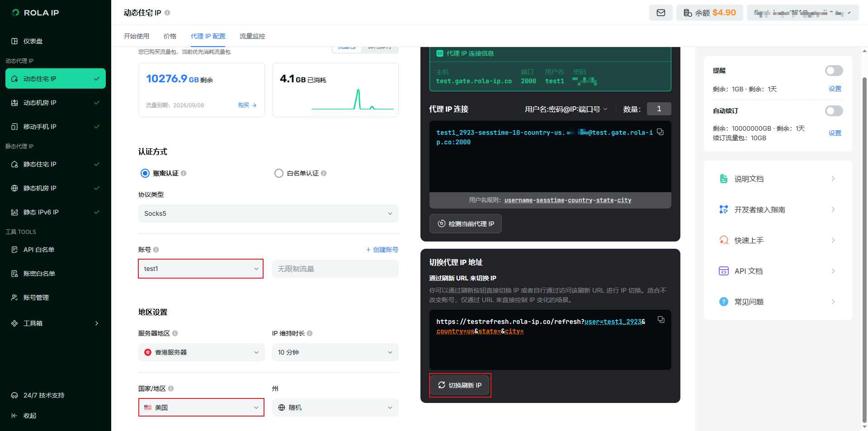Click the mail envelope icon in header

point(660,13)
